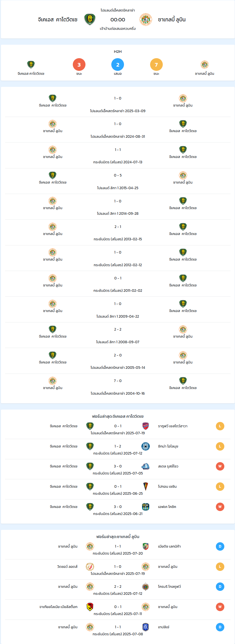Click the Zagłębie Lubin crest in the header
235x644 pixels.
(146, 19)
